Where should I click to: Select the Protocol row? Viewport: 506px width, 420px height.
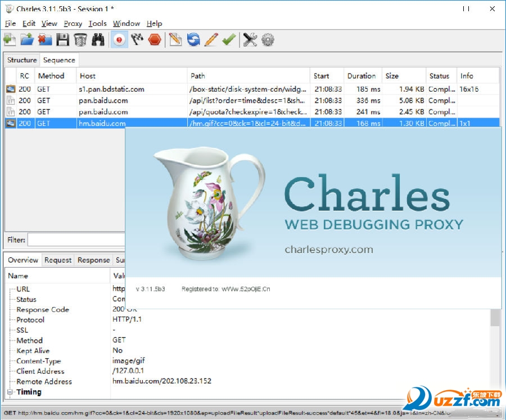point(30,319)
